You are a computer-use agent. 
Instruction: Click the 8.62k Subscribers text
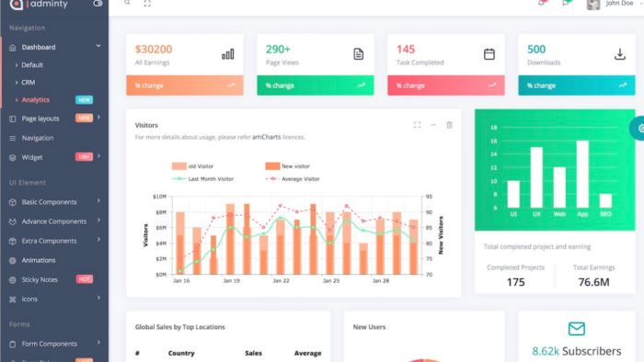(x=577, y=351)
